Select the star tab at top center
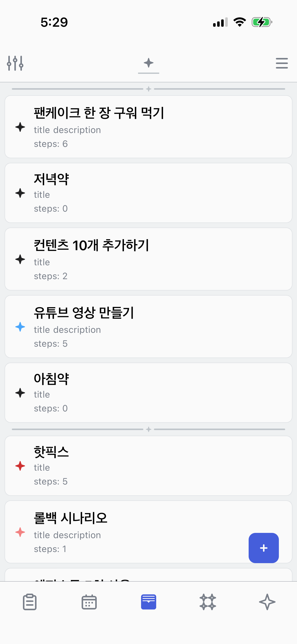 pyautogui.click(x=149, y=63)
